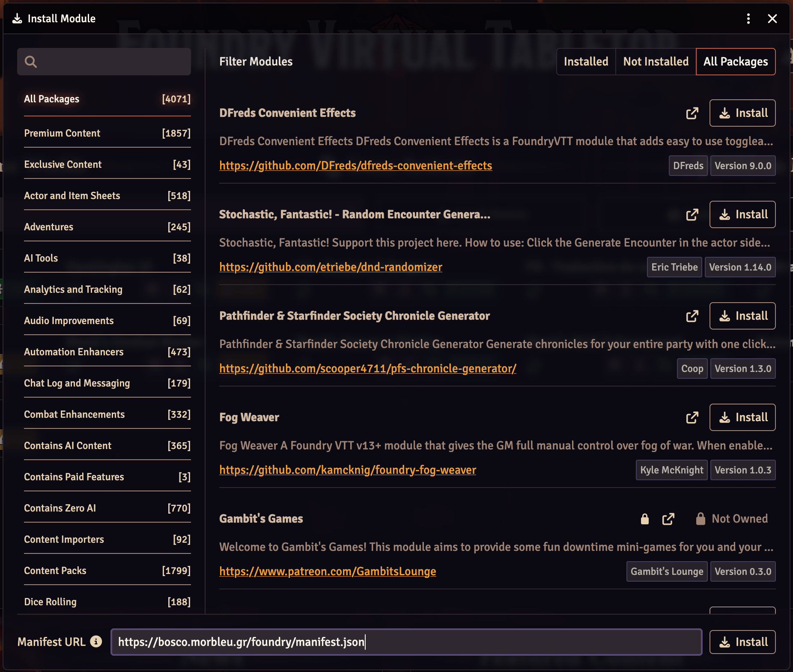
Task: Select Content Packs category
Action: 107,571
